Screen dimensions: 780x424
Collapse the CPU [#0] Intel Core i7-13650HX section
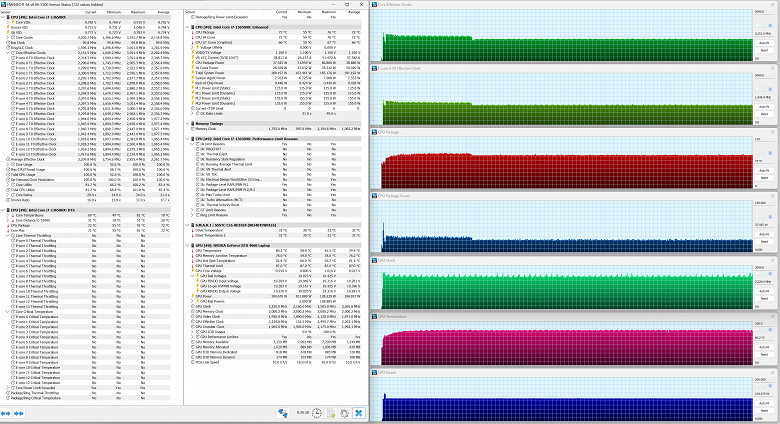tap(4, 19)
